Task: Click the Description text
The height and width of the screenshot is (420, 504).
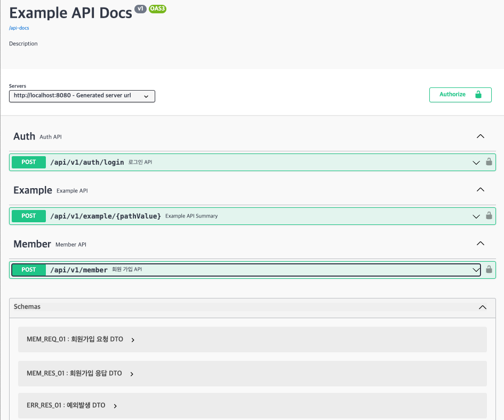Action: point(23,44)
